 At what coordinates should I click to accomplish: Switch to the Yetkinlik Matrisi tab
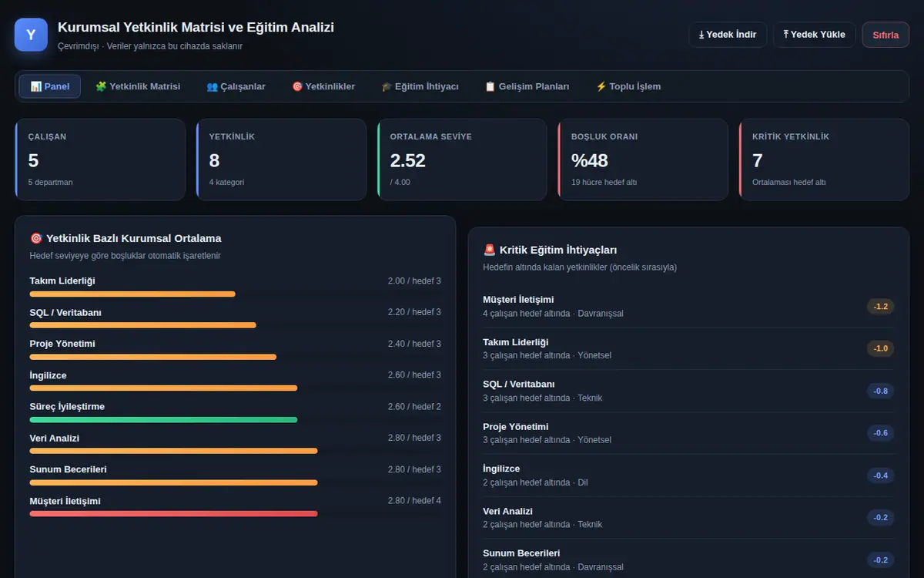(x=138, y=86)
